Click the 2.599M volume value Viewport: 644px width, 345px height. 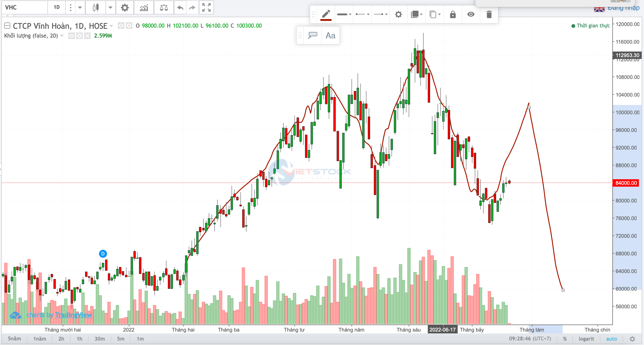pos(103,36)
